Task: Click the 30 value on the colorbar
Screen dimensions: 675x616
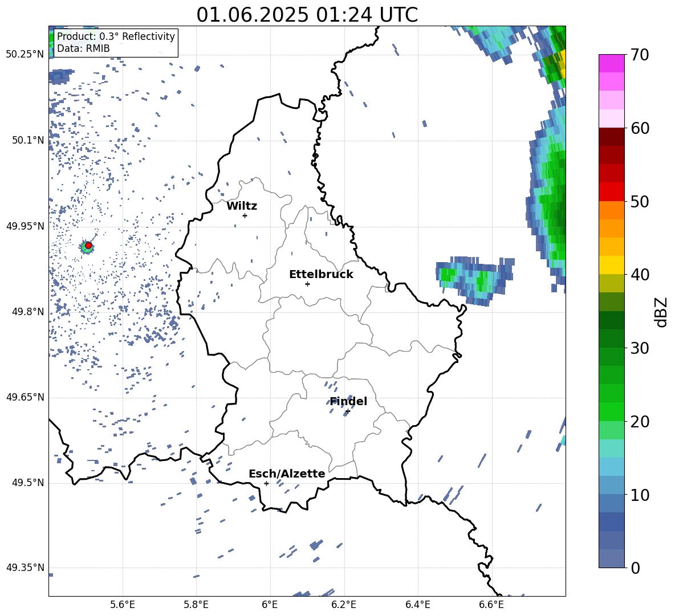Action: (x=639, y=348)
